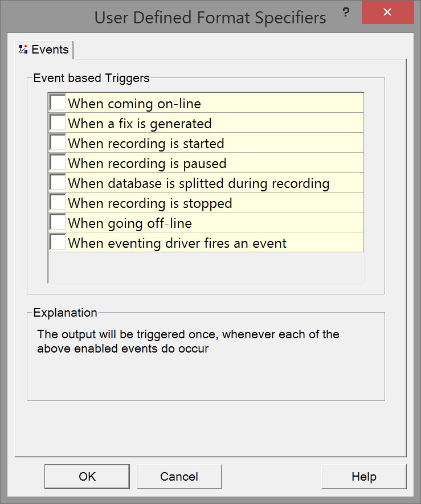Enable 'When eventing driver fires an event' checkbox
421x504 pixels.
point(58,243)
